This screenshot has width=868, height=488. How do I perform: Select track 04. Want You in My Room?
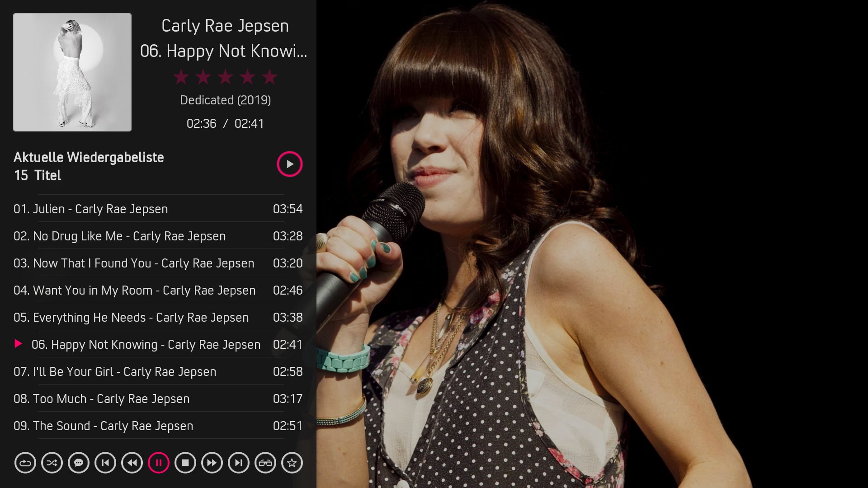click(158, 290)
